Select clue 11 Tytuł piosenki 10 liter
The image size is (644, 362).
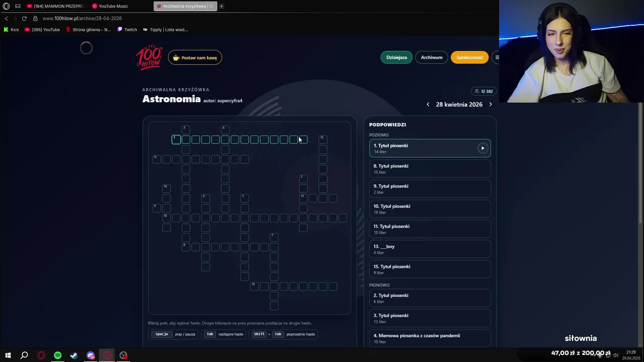pos(430,229)
